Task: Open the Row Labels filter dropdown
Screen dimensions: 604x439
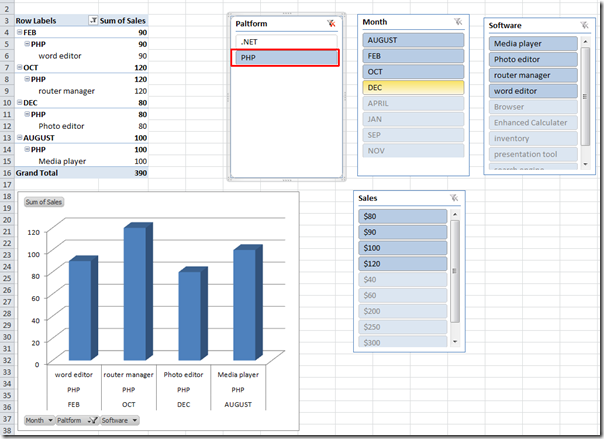Action: point(93,20)
